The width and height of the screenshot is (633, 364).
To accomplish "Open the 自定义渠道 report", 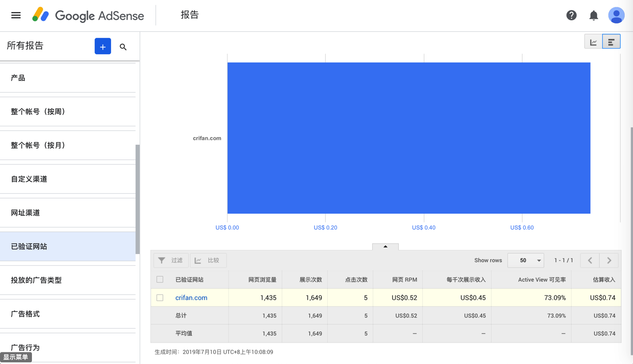I will coord(68,179).
